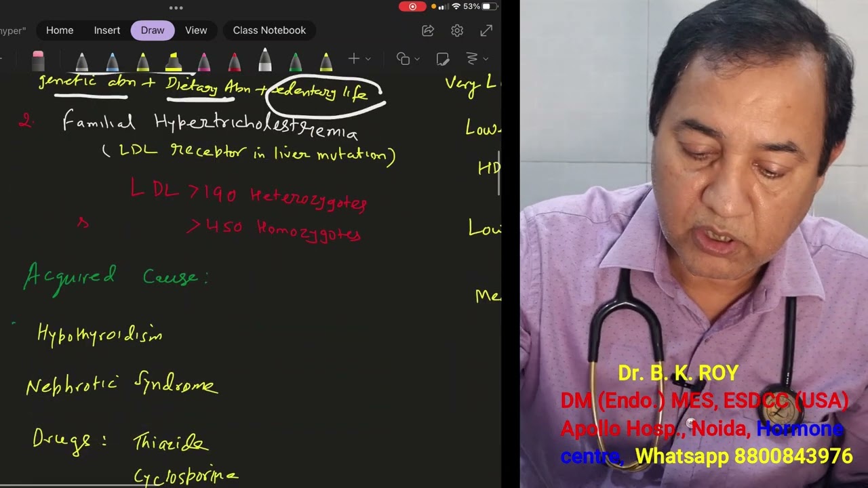Tap the 'Cyclosporine' handwritten word
The width and height of the screenshot is (868, 488).
tap(186, 476)
